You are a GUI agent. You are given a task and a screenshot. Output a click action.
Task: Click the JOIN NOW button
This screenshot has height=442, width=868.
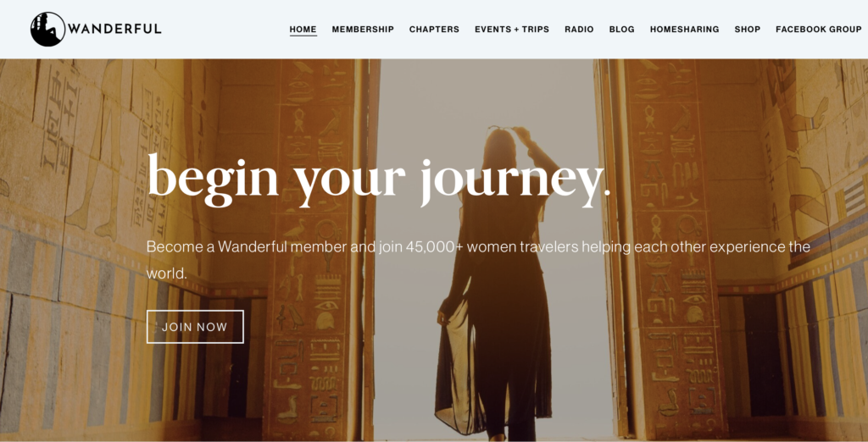click(x=195, y=327)
